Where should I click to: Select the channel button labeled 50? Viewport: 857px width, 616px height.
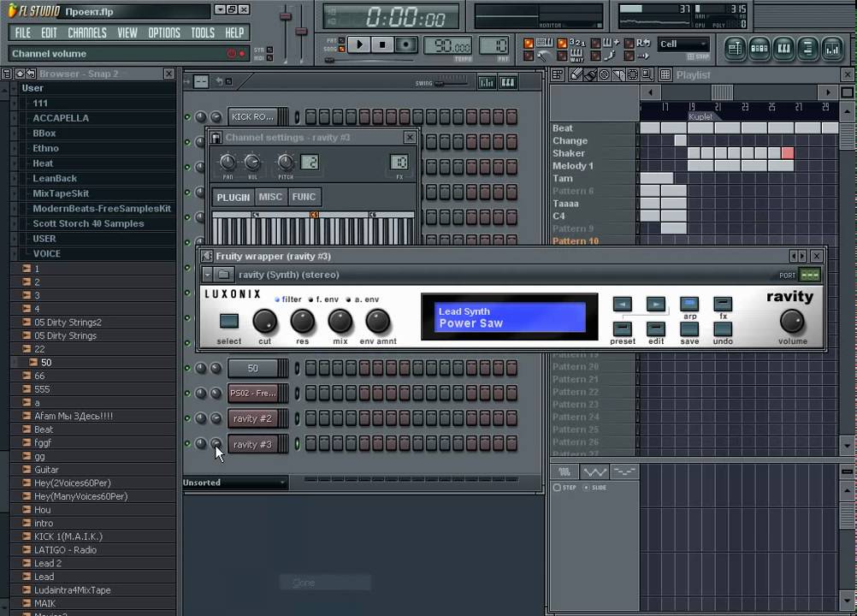click(x=252, y=369)
